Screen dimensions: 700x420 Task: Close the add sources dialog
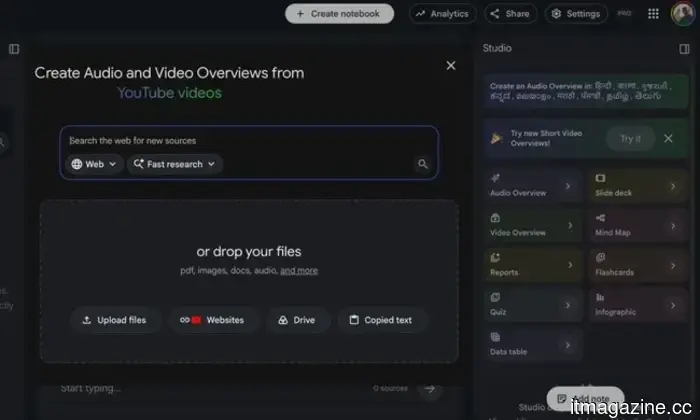(x=451, y=66)
